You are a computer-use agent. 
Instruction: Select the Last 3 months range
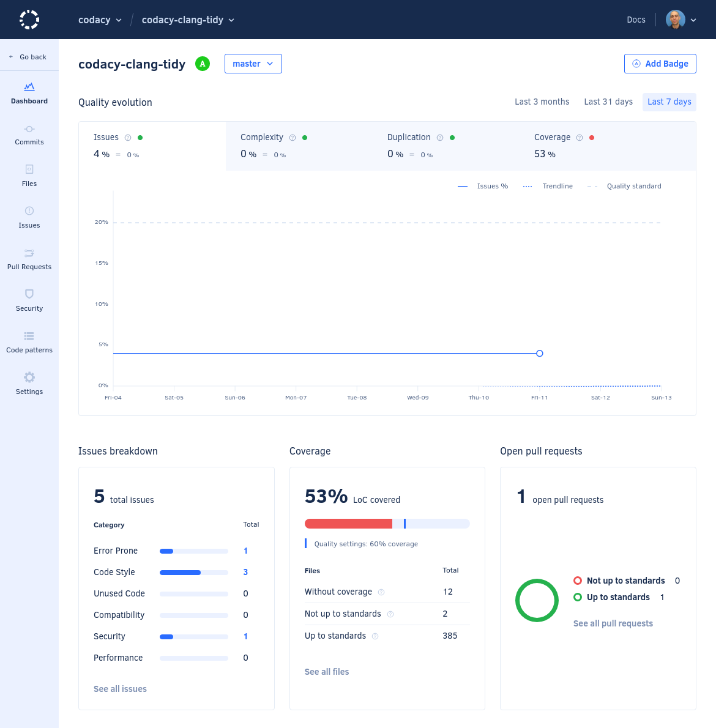click(542, 102)
